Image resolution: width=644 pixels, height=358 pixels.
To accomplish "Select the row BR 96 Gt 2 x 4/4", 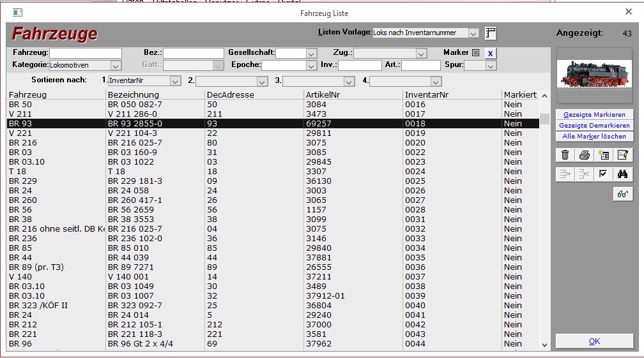I will 273,344.
